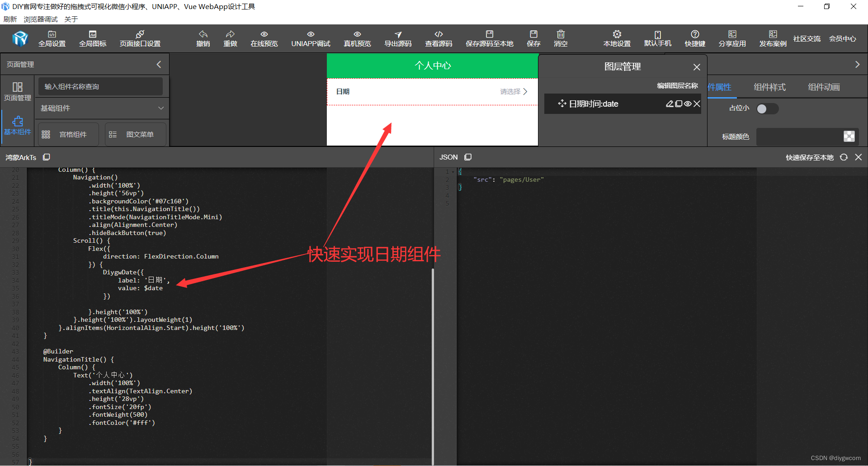Click the 重做 redo button

tap(230, 39)
